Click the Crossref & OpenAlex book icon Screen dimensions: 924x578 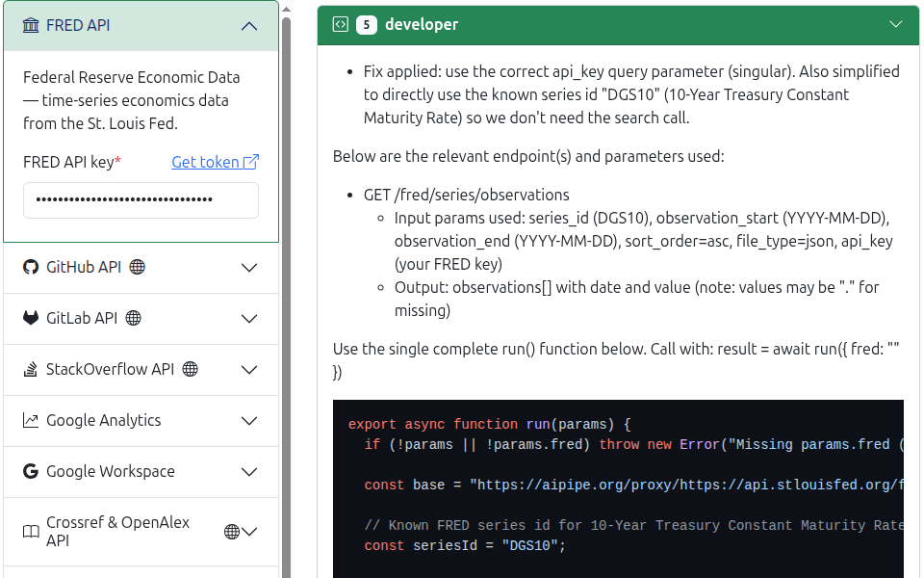click(30, 531)
